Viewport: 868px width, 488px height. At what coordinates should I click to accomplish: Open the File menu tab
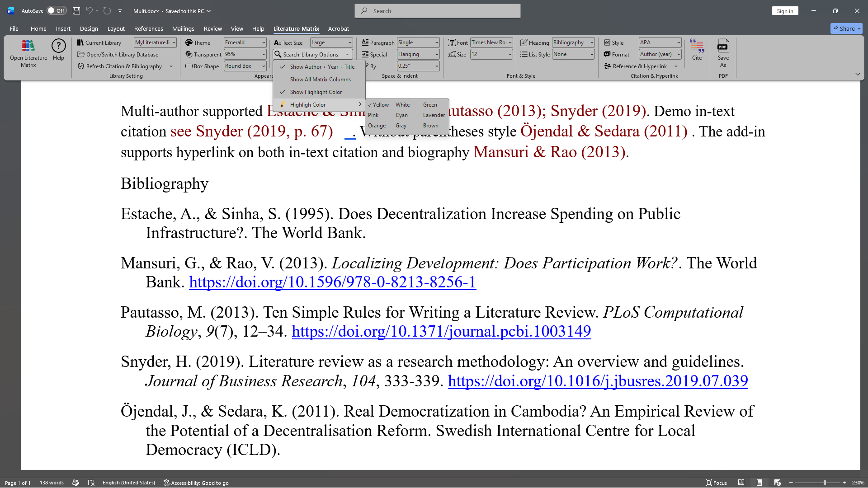14,28
